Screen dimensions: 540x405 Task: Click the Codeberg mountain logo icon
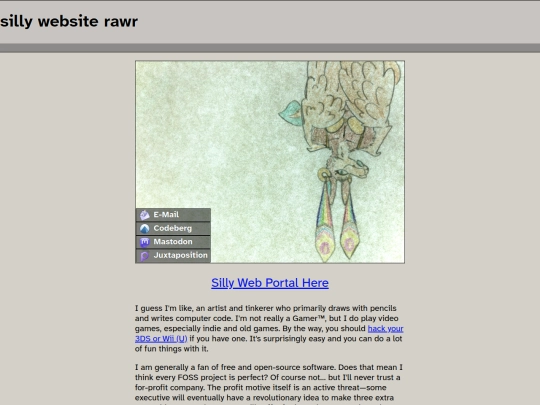[x=144, y=228]
